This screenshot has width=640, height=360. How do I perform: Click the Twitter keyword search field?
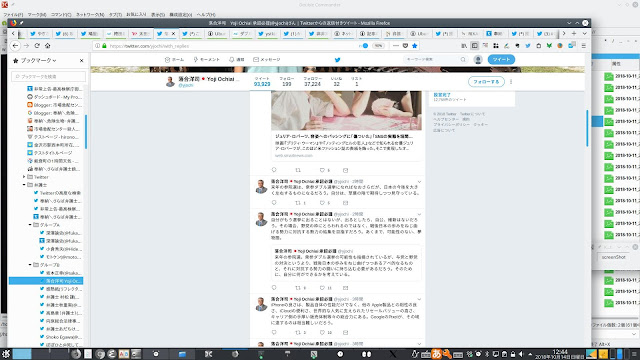435,60
